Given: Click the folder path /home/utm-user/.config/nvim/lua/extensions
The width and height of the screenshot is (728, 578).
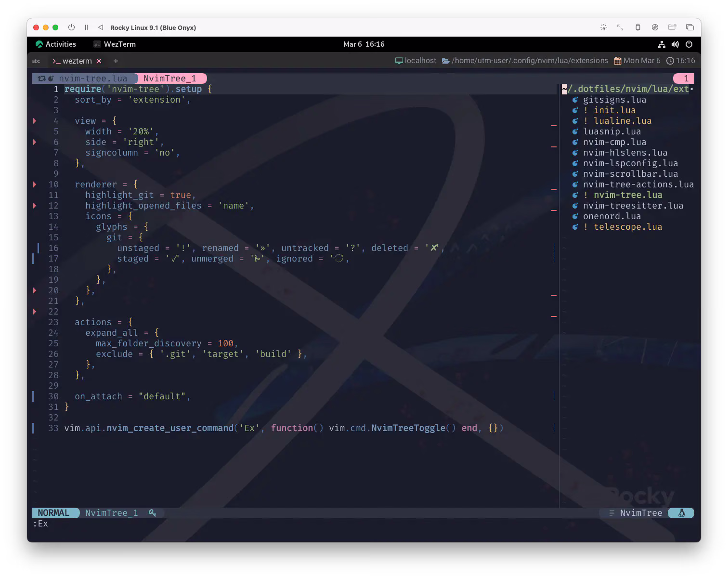Looking at the screenshot, I should click(525, 61).
